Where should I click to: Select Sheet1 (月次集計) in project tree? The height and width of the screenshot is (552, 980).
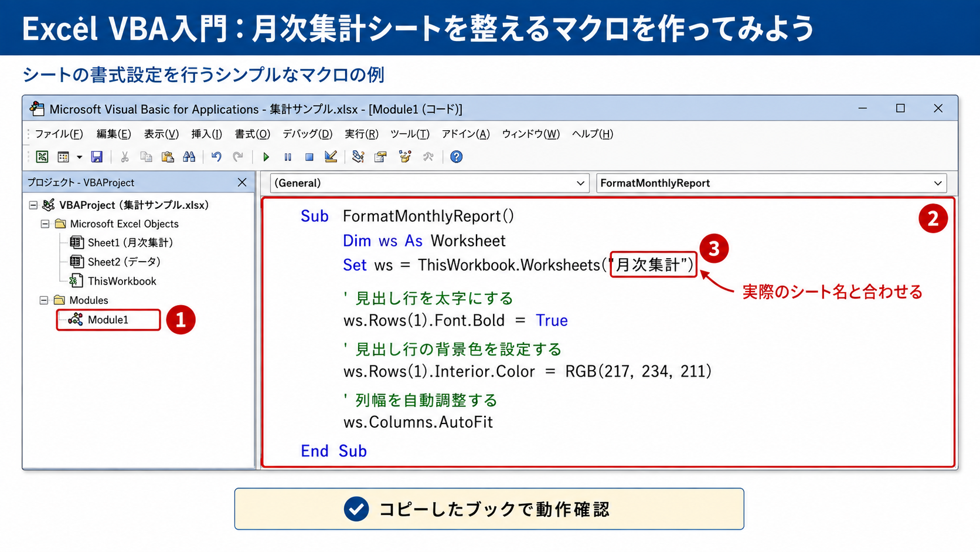pyautogui.click(x=130, y=243)
